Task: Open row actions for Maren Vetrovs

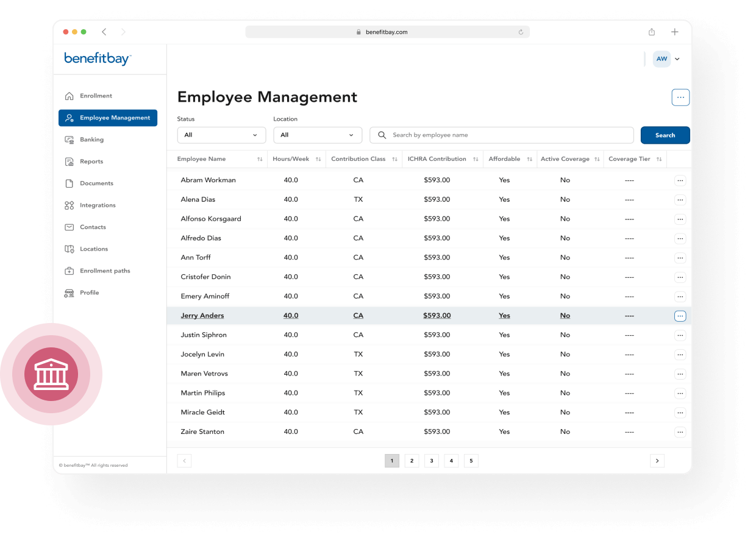Action: [680, 374]
